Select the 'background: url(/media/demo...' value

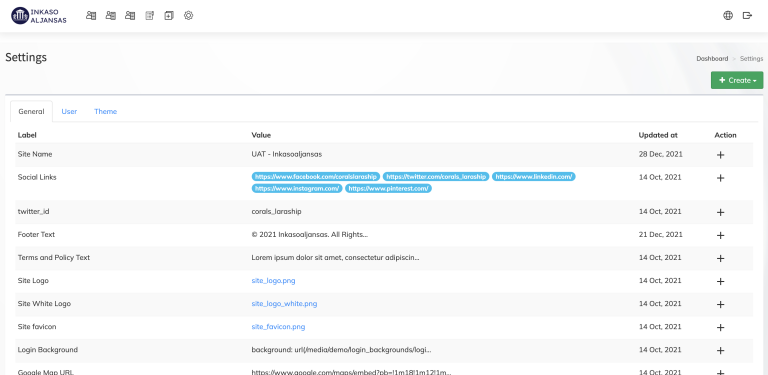pyautogui.click(x=341, y=350)
